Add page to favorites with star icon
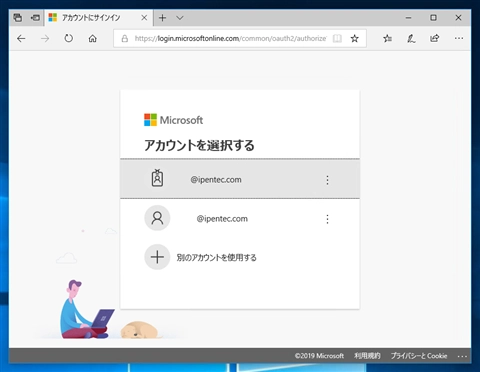 point(355,39)
